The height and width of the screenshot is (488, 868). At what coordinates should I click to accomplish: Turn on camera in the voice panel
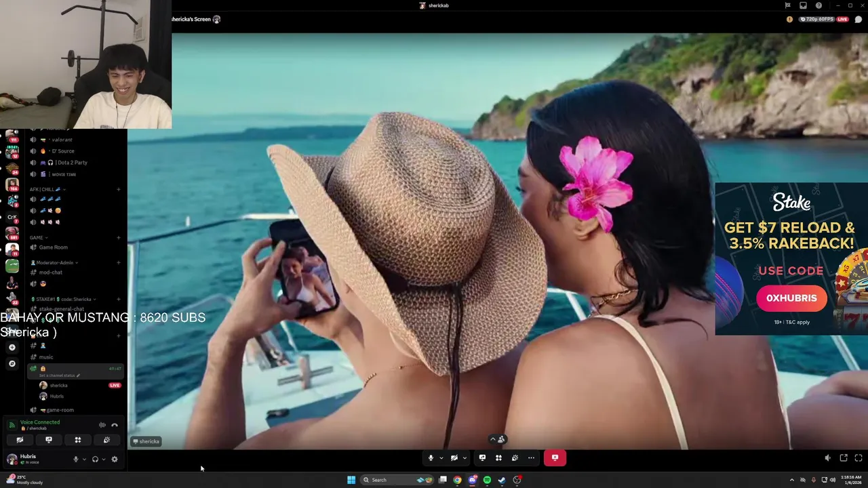click(x=20, y=440)
